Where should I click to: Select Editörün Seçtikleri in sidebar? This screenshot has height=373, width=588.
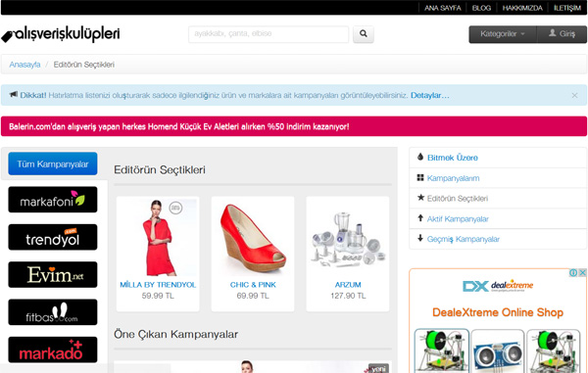(x=458, y=198)
